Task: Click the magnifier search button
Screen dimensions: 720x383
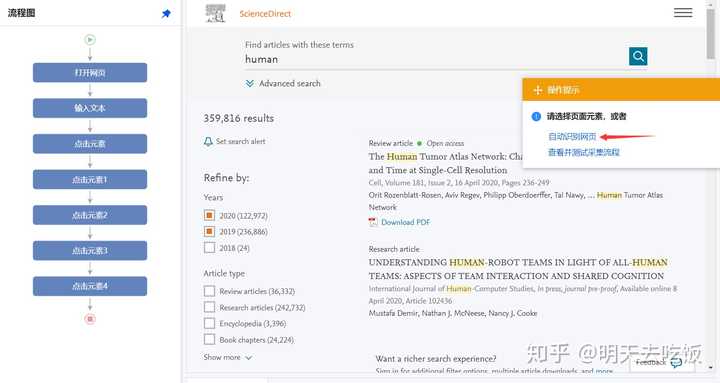Action: pyautogui.click(x=638, y=56)
